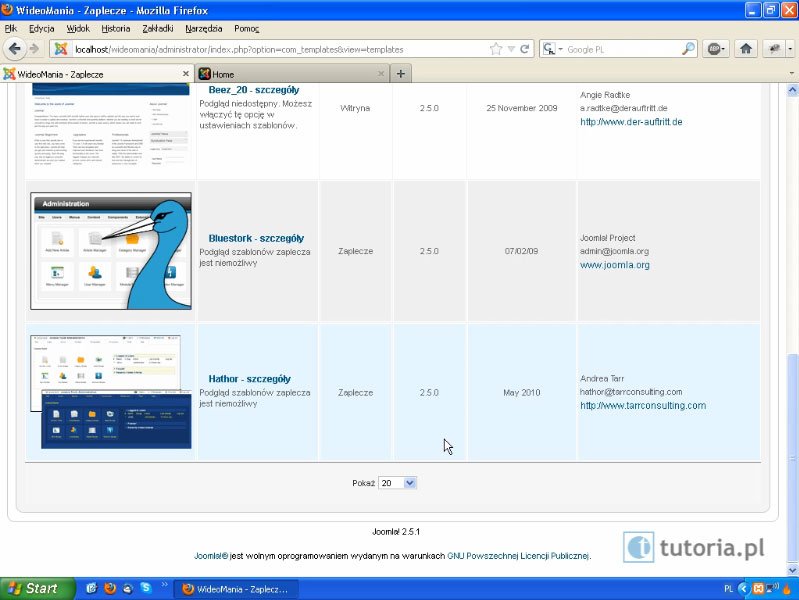Viewport: 799px width, 600px height.
Task: Open the Google search engine selector dropdown
Action: point(553,49)
